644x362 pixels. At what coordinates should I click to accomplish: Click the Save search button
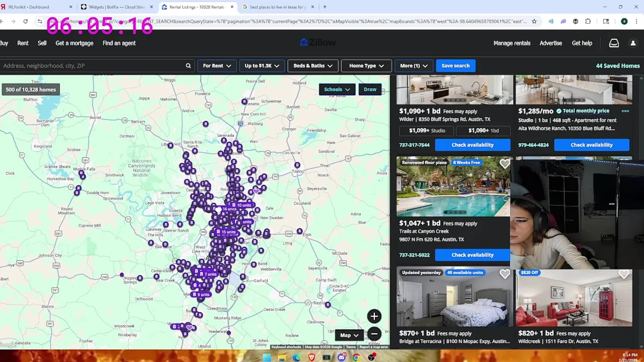coord(455,66)
